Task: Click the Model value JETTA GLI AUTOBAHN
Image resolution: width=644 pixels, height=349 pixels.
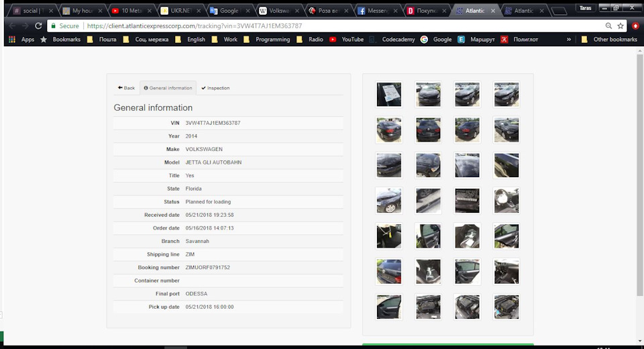Action: pos(213,162)
